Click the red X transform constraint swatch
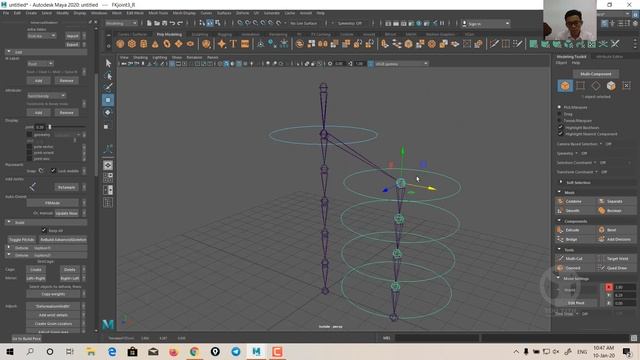640x360 pixels. [x=609, y=287]
